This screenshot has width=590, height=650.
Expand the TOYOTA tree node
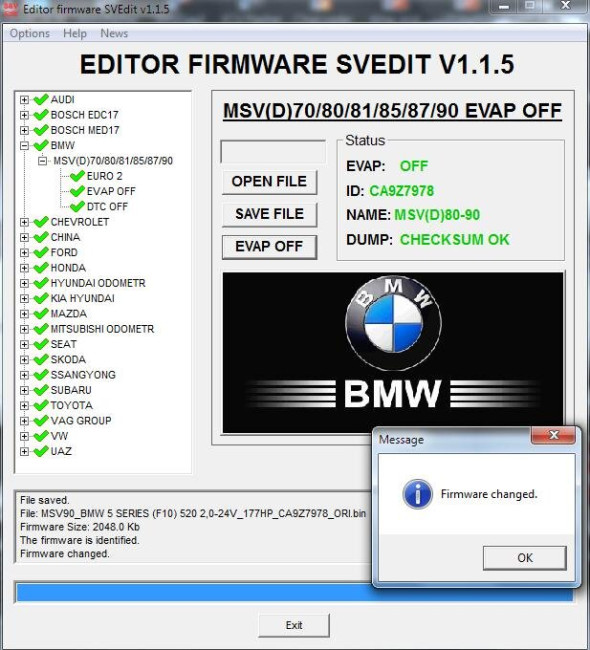24,406
